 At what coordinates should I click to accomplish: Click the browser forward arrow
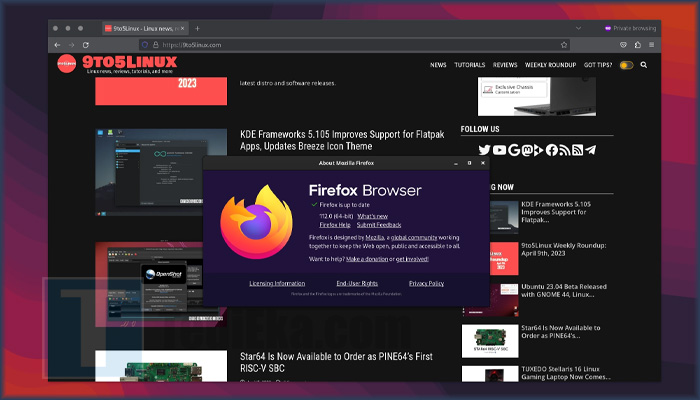tap(71, 45)
